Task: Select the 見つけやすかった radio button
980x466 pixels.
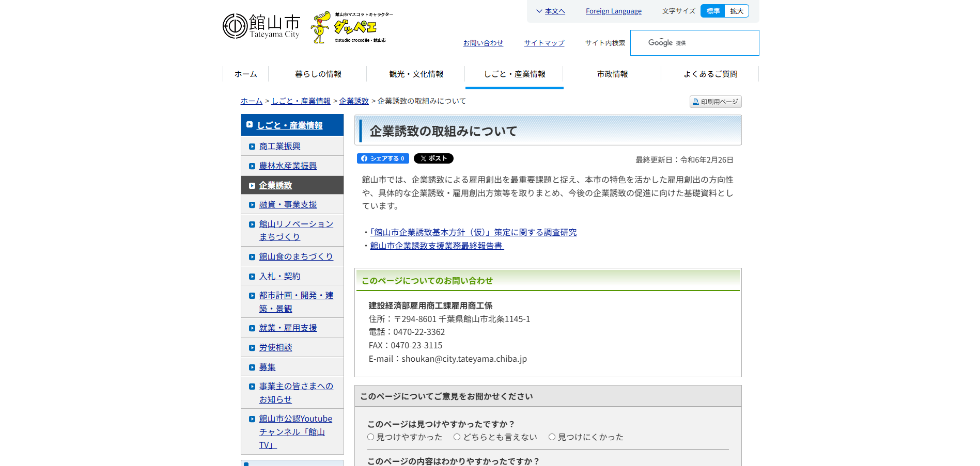Action: click(x=370, y=437)
